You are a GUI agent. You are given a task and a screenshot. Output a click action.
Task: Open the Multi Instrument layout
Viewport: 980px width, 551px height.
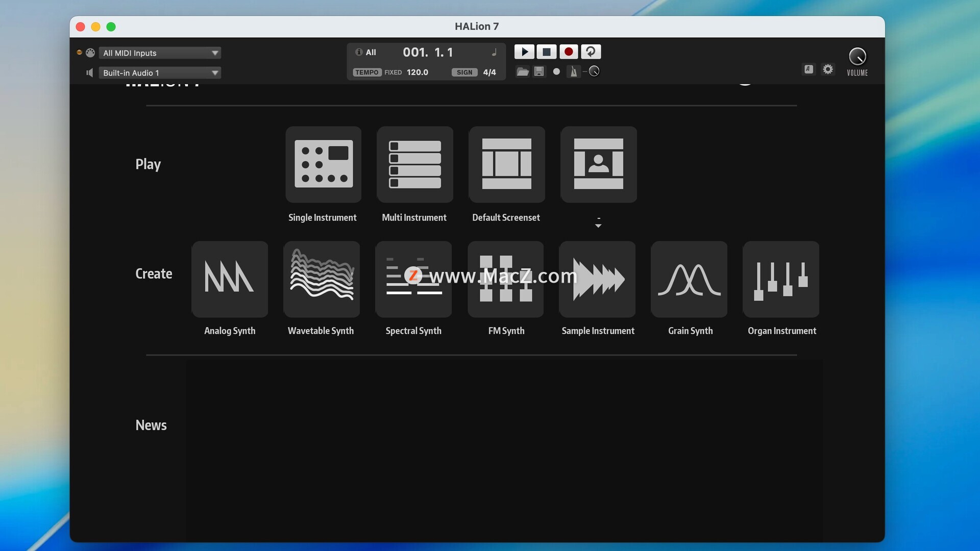coord(415,164)
